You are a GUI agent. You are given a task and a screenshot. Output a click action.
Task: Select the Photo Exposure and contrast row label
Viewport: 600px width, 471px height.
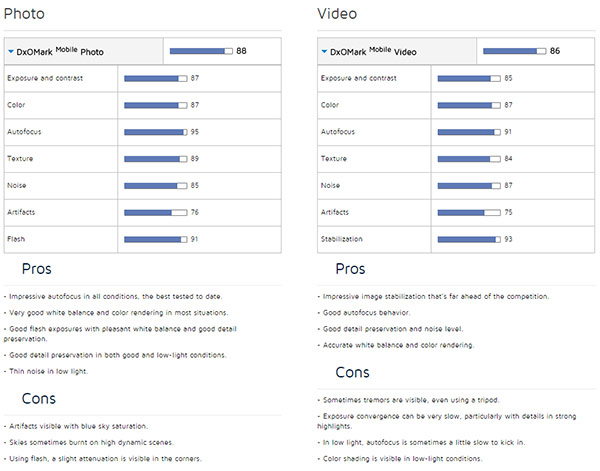(x=45, y=78)
